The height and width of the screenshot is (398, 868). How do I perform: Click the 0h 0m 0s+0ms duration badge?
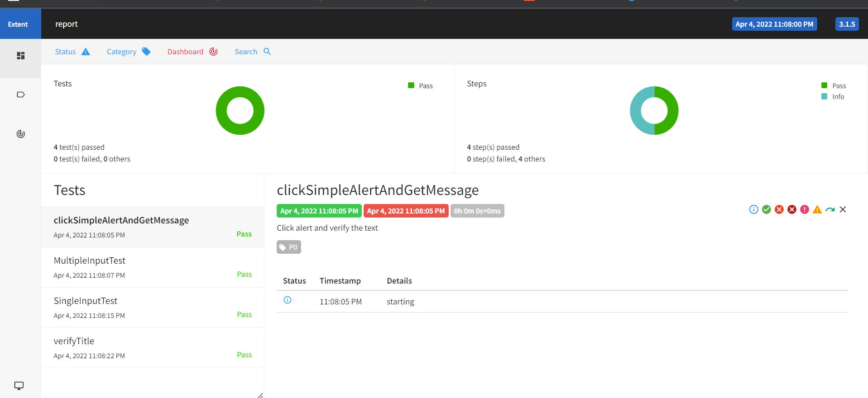(477, 211)
